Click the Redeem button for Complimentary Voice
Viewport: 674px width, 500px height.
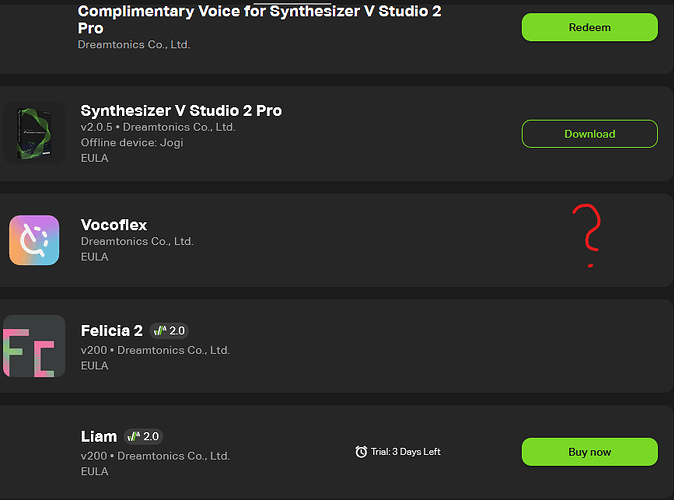tap(589, 27)
